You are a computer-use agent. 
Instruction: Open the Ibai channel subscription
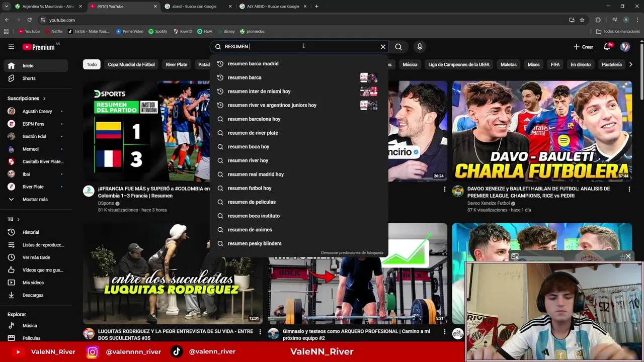tap(35, 174)
